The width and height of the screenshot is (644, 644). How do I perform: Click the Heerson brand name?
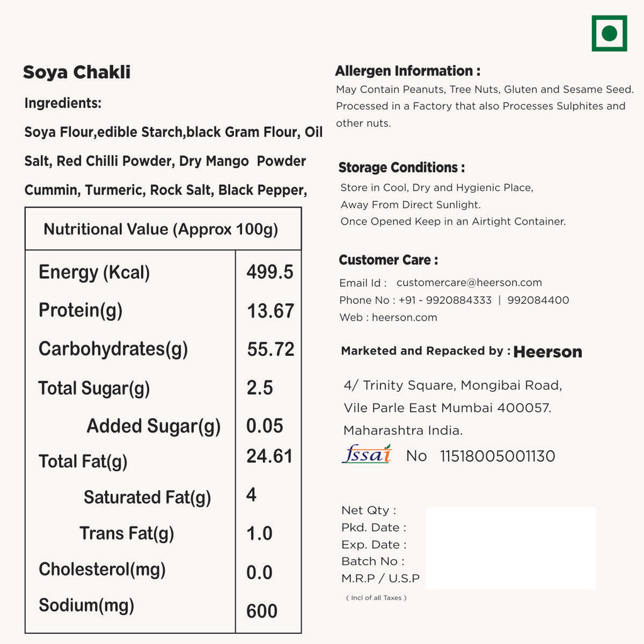[547, 352]
